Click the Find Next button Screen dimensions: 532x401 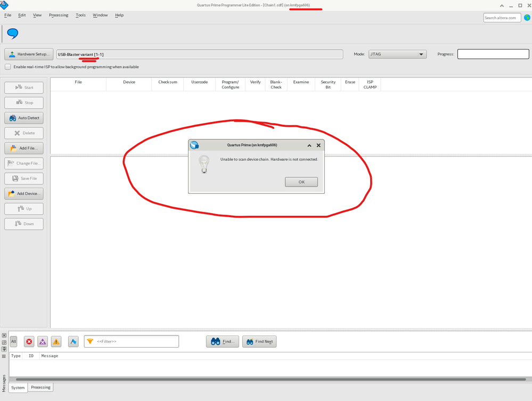coord(259,342)
